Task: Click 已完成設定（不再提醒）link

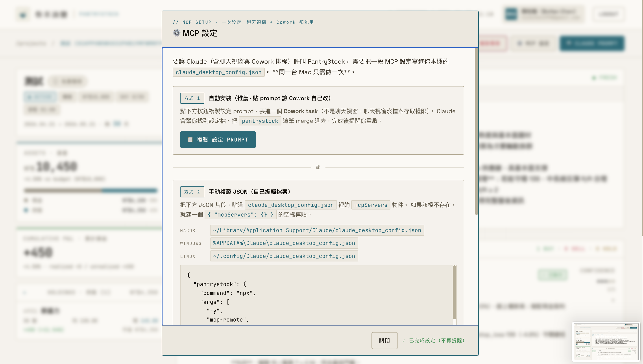Action: pos(436,340)
